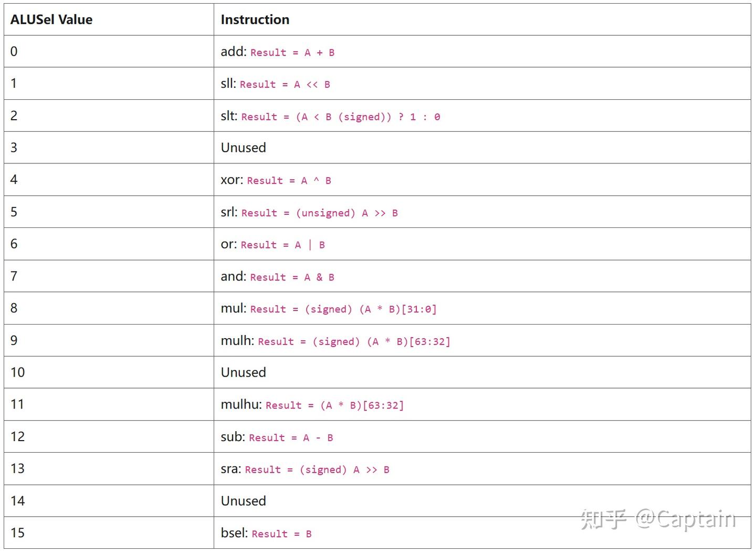
Task: Select the or Result = A | B cell
Action: point(273,245)
